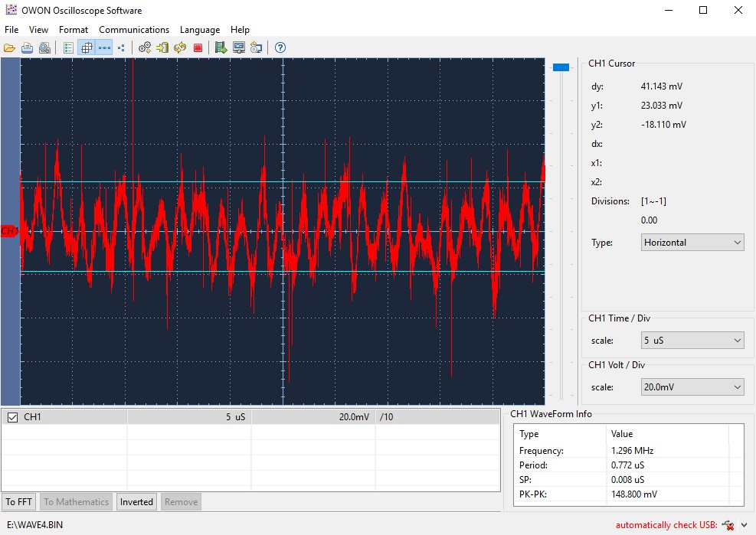Viewport: 756px width, 535px height.
Task: Open the View menu
Action: tap(38, 30)
